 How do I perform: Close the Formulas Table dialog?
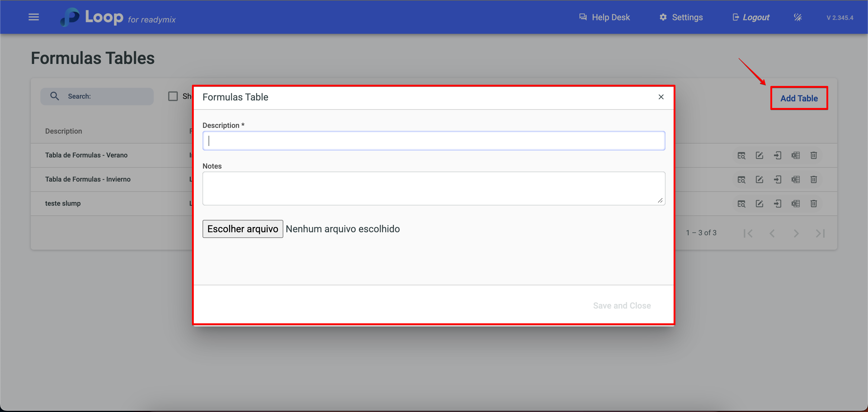(x=661, y=97)
